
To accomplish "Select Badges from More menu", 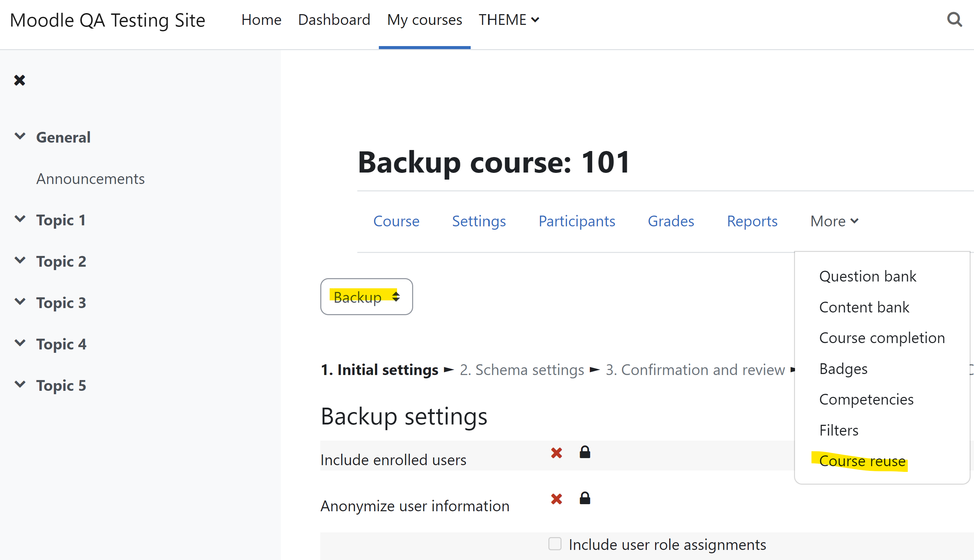I will 843,369.
